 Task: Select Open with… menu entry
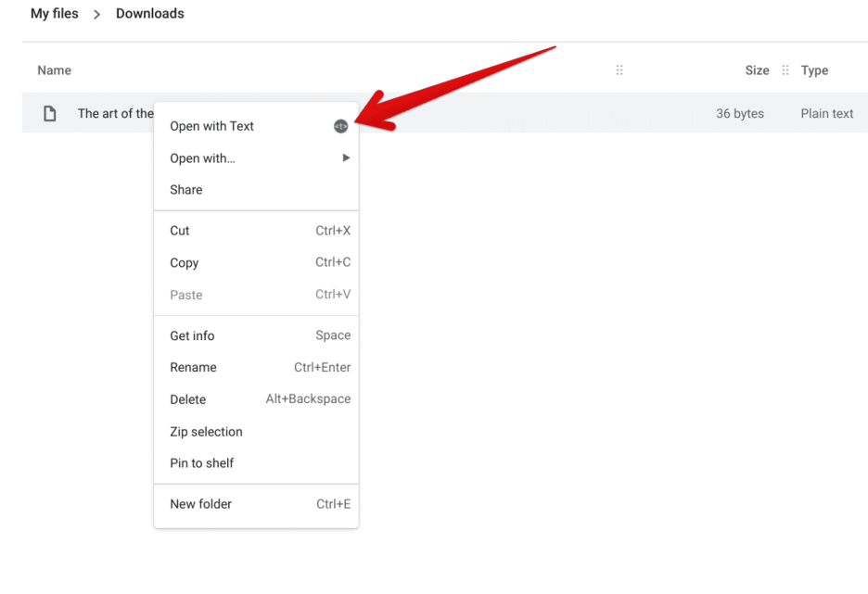click(256, 158)
